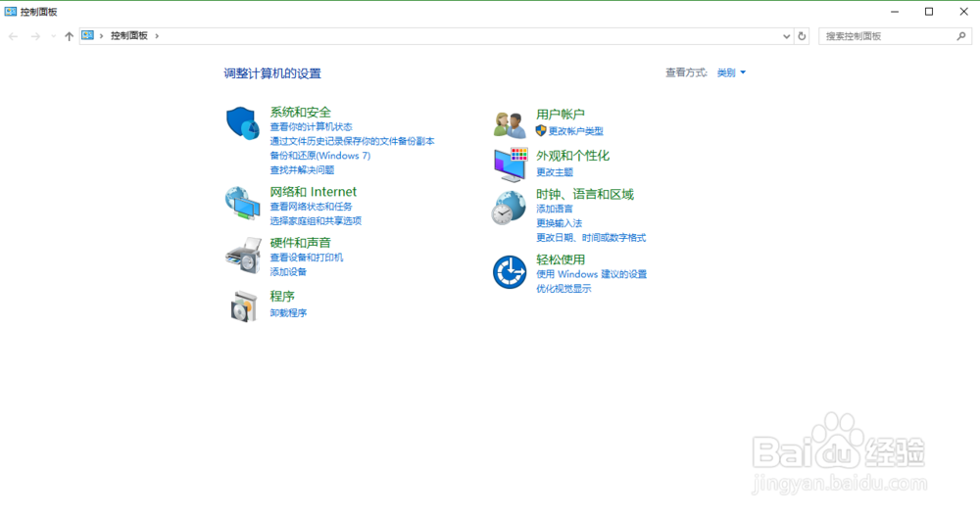Click 更换输入法 link

pyautogui.click(x=559, y=223)
